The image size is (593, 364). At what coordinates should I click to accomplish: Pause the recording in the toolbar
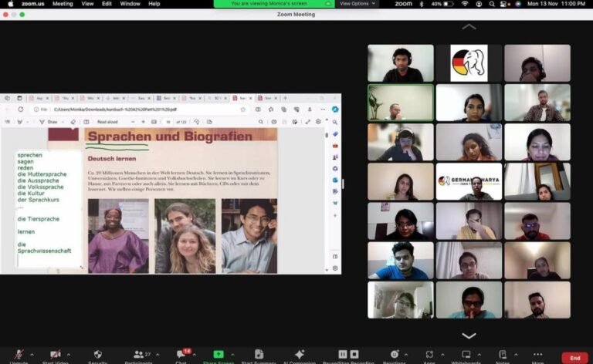click(x=344, y=354)
